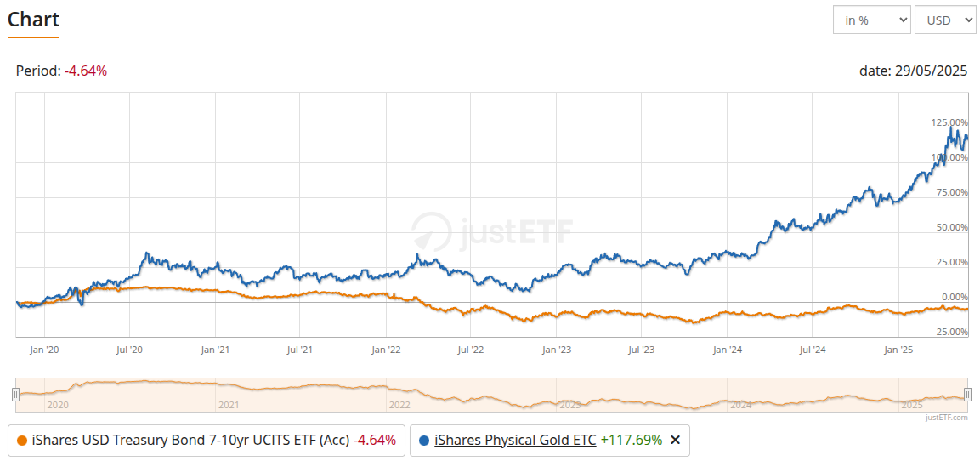This screenshot has width=980, height=461.
Task: Click the 2022 marker in the navigator
Action: pos(399,405)
